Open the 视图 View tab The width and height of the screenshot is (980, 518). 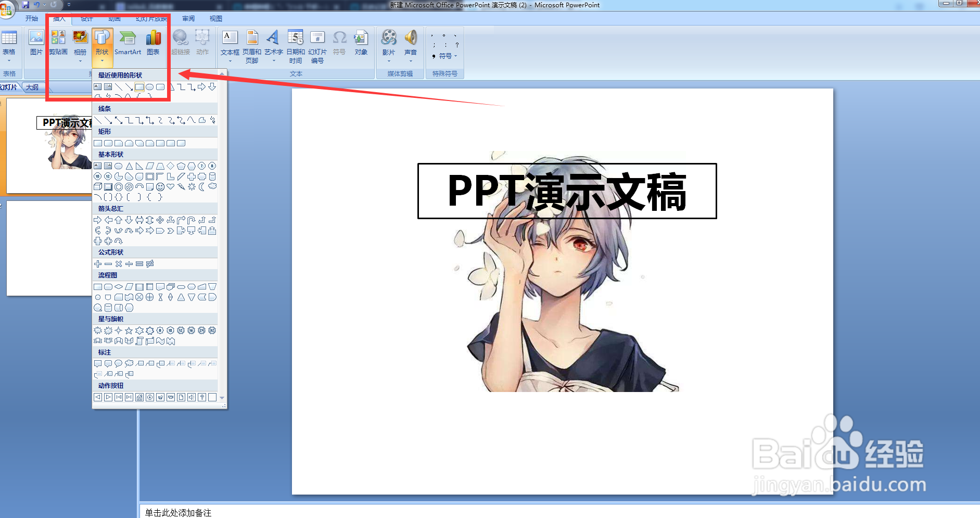(x=216, y=19)
